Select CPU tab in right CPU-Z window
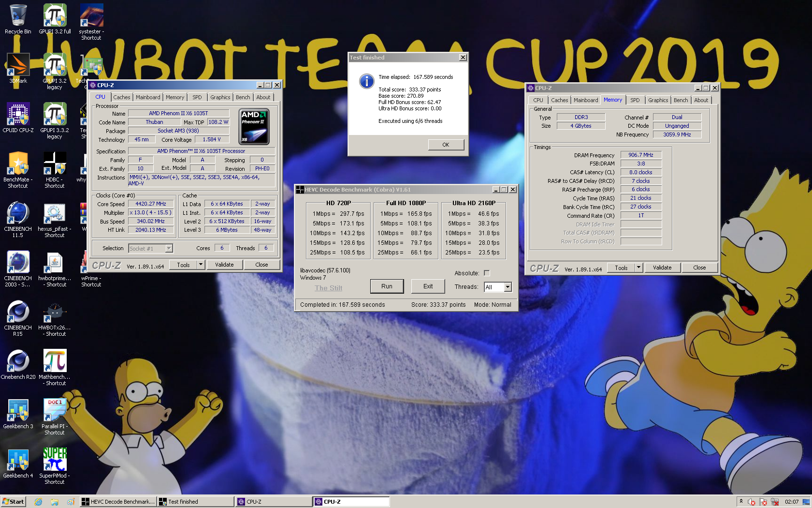The width and height of the screenshot is (812, 508). 538,100
